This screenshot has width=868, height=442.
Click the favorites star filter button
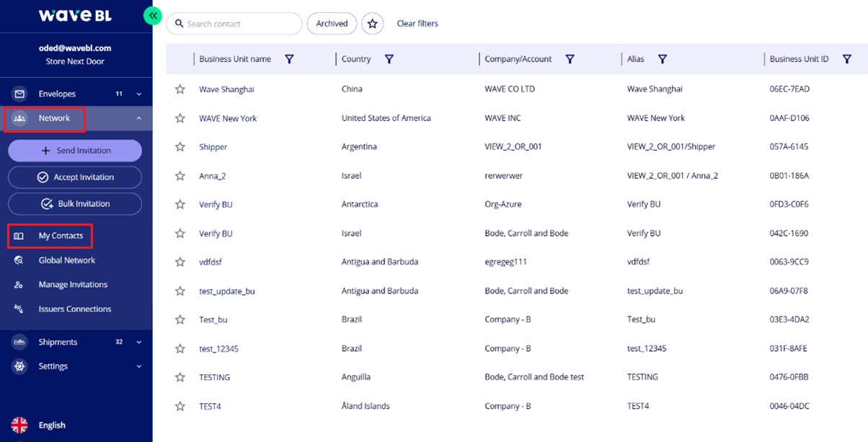tap(372, 24)
